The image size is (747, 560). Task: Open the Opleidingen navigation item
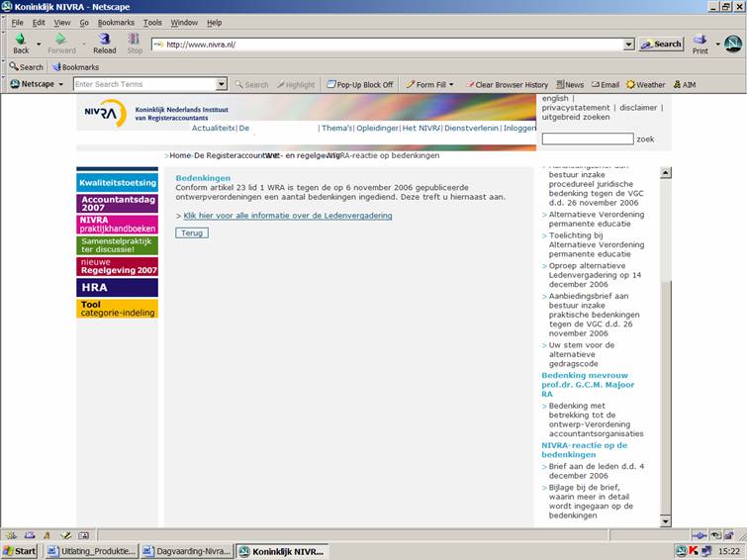(377, 128)
